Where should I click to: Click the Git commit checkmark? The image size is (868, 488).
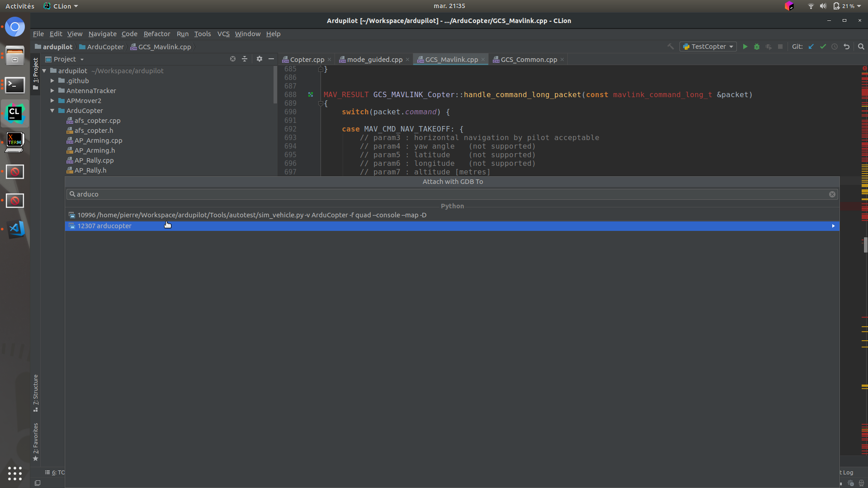(823, 47)
